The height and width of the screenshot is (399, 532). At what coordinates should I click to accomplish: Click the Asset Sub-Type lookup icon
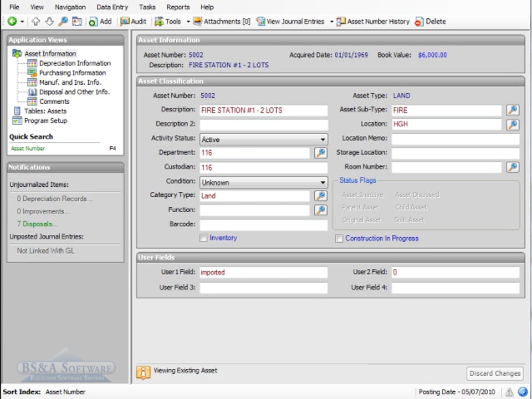click(513, 110)
